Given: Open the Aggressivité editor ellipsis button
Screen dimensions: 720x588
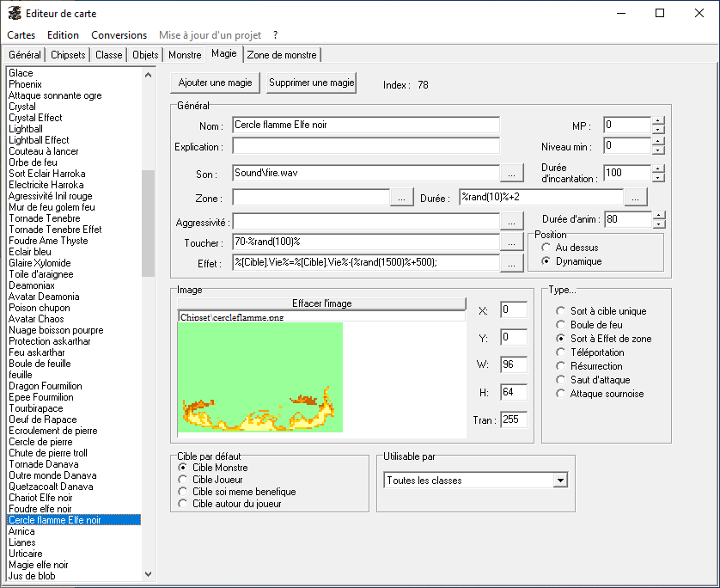Looking at the screenshot, I should (511, 222).
